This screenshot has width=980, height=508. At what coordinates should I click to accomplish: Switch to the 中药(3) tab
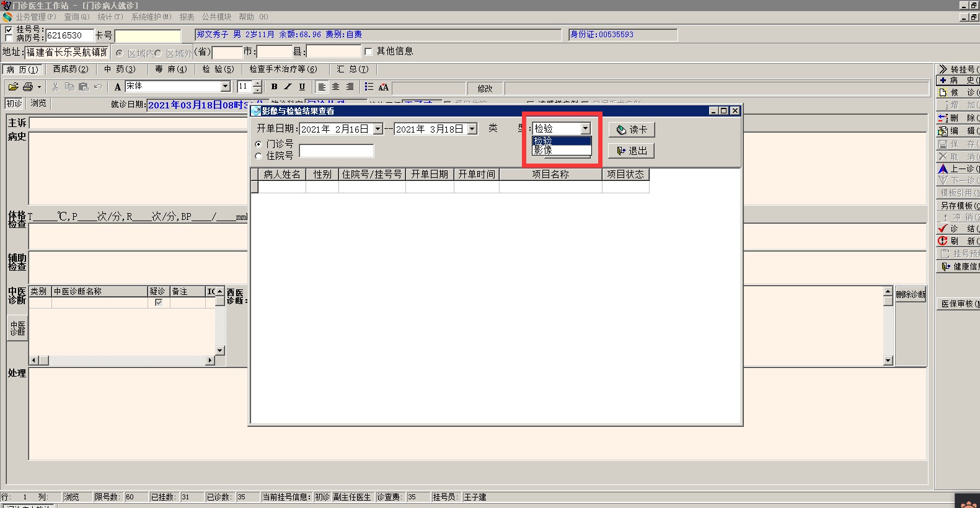[120, 69]
